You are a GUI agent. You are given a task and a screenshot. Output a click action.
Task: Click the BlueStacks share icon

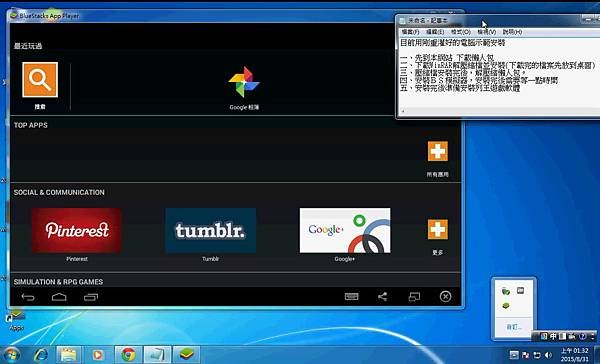click(x=382, y=297)
